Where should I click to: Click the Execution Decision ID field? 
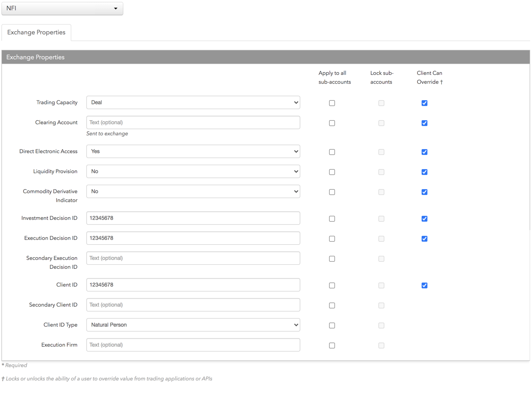point(193,238)
